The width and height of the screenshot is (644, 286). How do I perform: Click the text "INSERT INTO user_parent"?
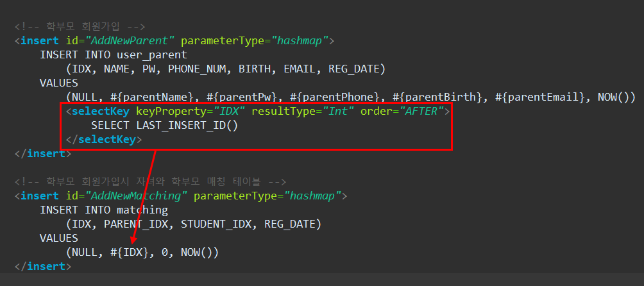click(x=114, y=55)
